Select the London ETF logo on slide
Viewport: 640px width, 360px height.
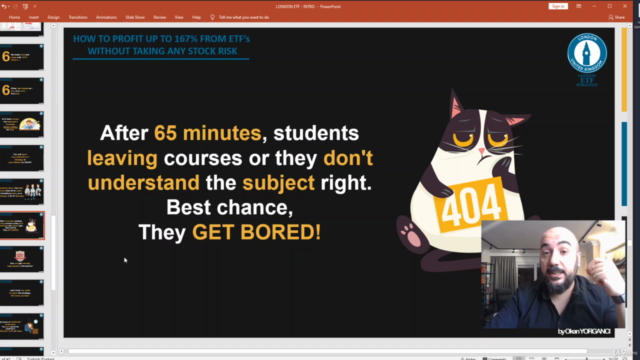pos(587,60)
